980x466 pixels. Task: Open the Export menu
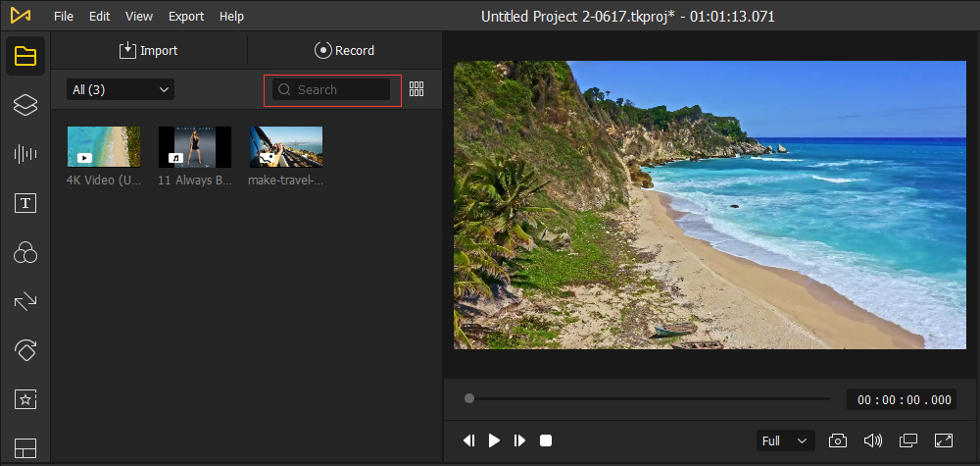coord(186,17)
